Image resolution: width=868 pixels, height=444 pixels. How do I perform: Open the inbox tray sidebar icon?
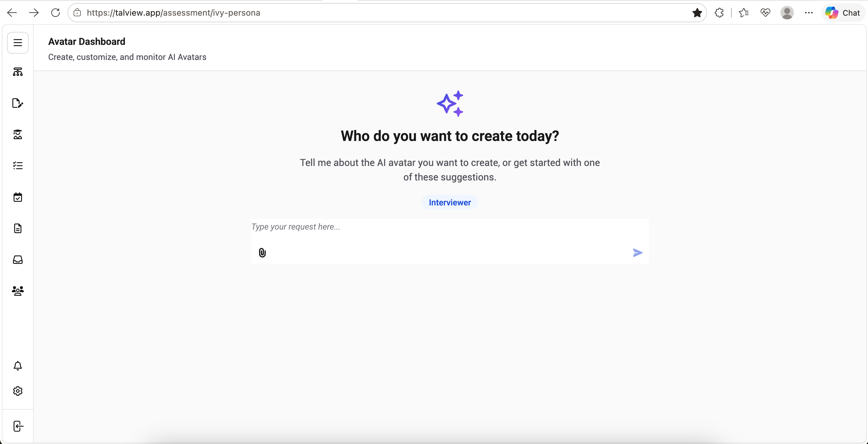tap(18, 260)
